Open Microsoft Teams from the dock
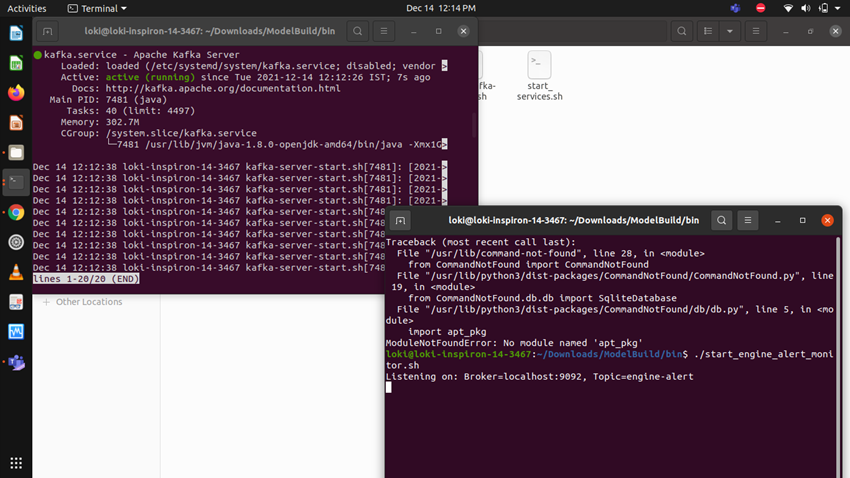The height and width of the screenshot is (478, 850). (16, 362)
